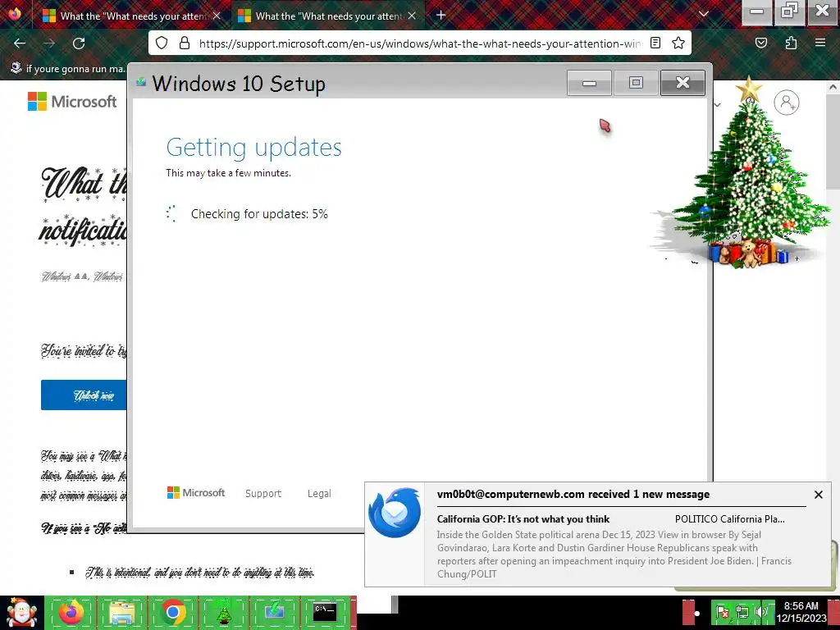Close the second Firefox tab
This screenshot has height=630, width=840.
tap(412, 16)
